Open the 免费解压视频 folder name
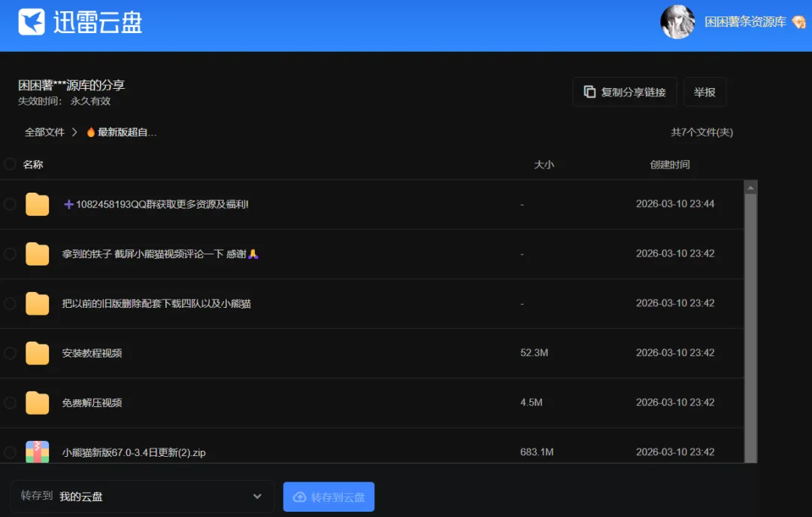This screenshot has height=517, width=812. (x=92, y=403)
